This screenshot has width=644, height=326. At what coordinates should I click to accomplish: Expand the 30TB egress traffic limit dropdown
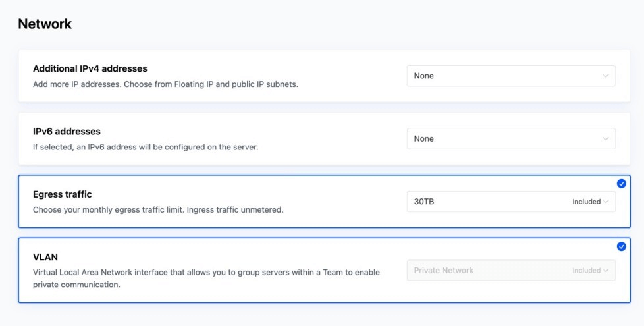coord(487,202)
